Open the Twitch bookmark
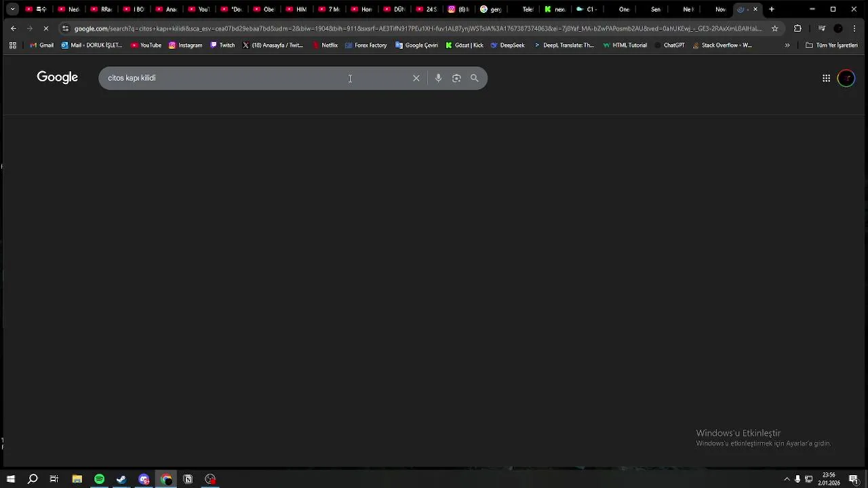868x488 pixels. [222, 45]
